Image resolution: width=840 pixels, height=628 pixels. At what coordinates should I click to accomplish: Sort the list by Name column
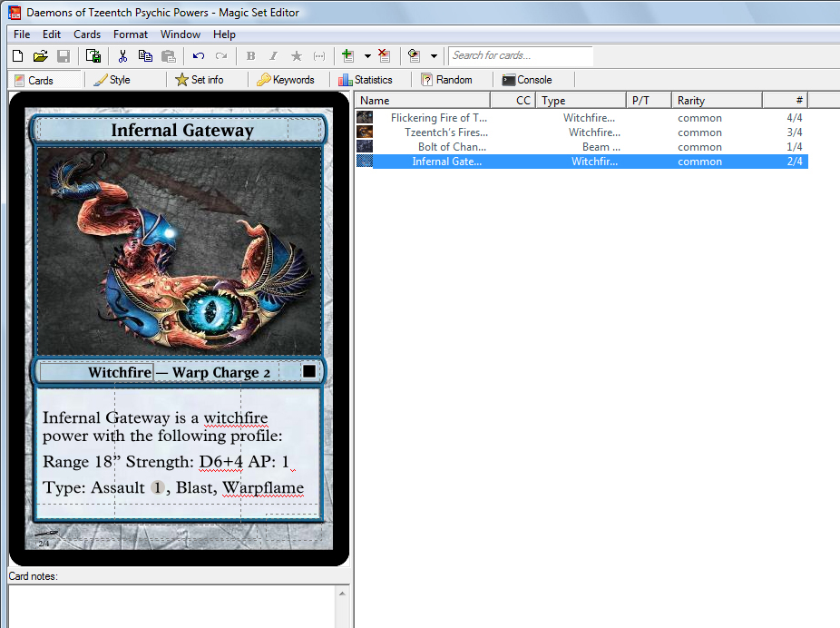pos(422,100)
